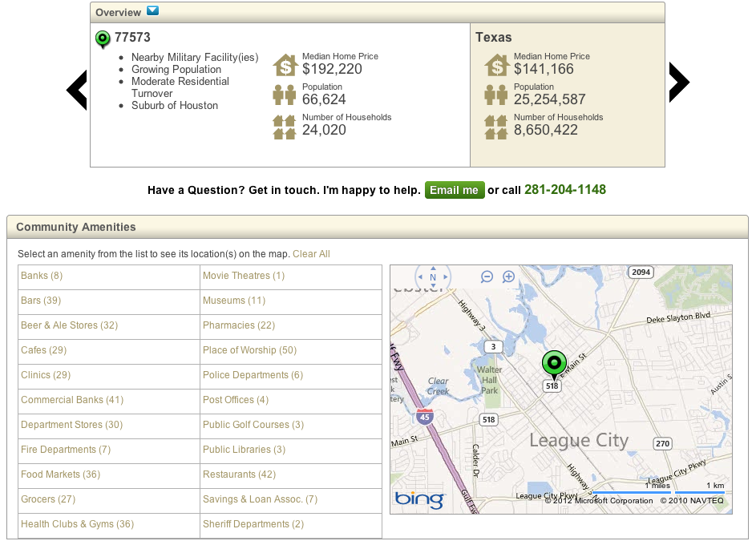Viewport: 756px width, 541px height.
Task: Click the League City label on the map
Action: [x=579, y=441]
